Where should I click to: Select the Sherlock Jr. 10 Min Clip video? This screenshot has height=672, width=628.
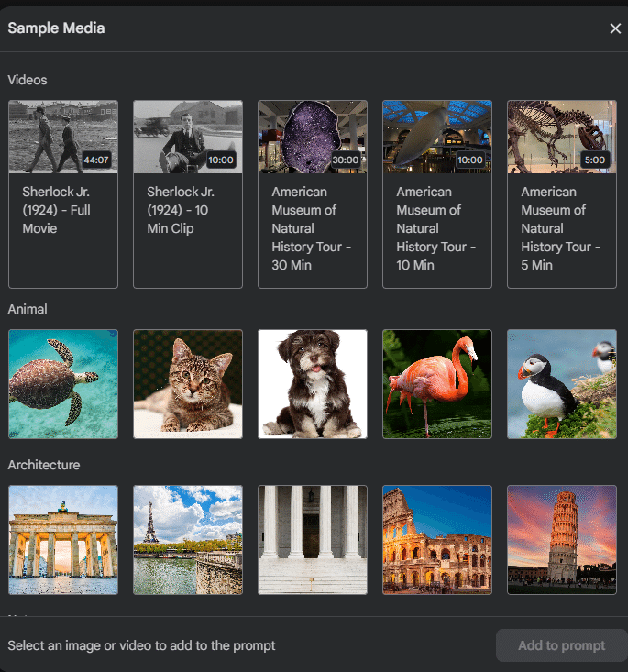point(188,194)
